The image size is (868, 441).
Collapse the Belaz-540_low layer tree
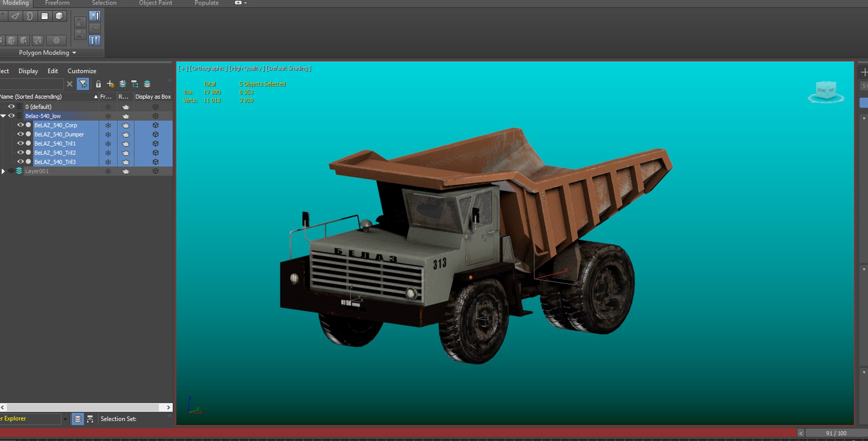(3, 116)
